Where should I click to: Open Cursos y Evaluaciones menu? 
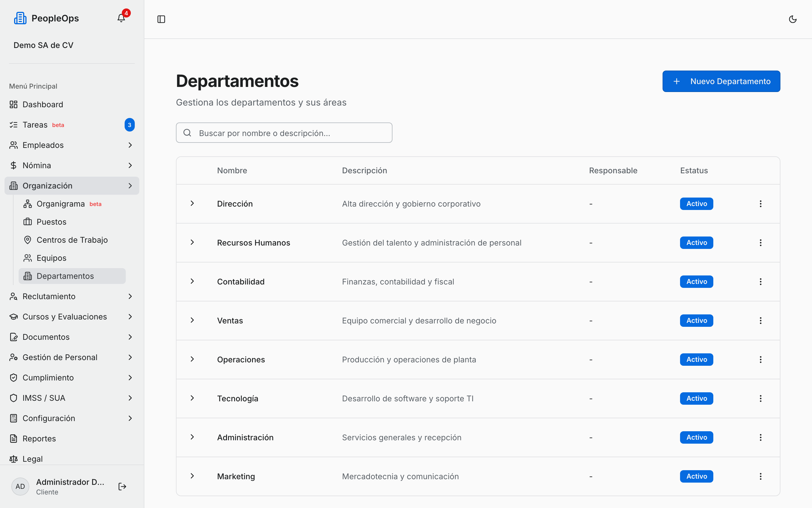tap(72, 317)
